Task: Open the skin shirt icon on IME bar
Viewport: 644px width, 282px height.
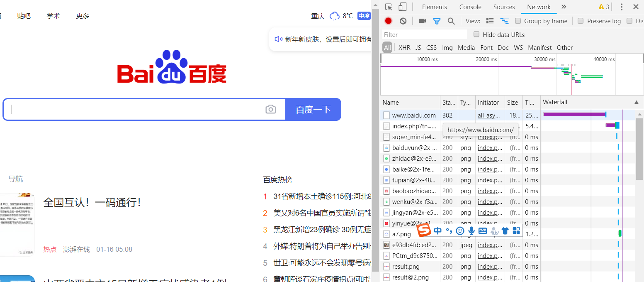Action: pyautogui.click(x=505, y=231)
